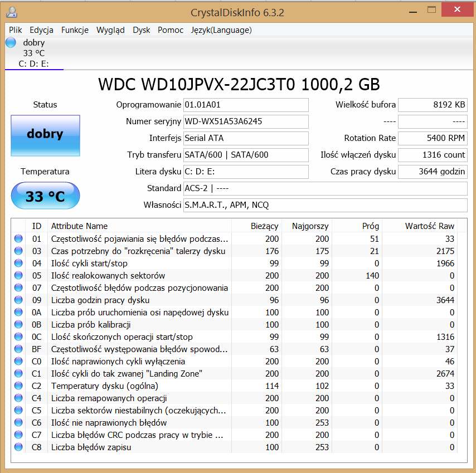Click the Własności field with S.M.A.R.T., APM, NCQ
The width and height of the screenshot is (476, 473).
pyautogui.click(x=326, y=205)
